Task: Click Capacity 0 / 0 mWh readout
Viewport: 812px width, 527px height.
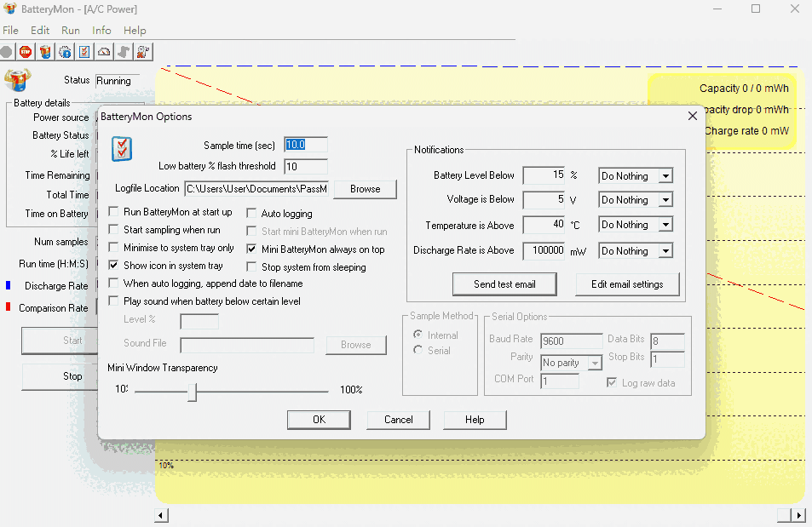Action: [744, 89]
